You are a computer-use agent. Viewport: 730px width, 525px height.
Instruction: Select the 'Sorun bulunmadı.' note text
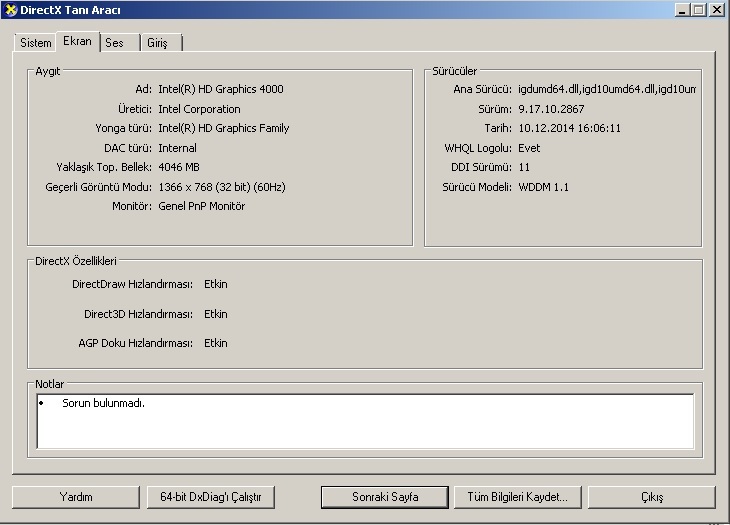coord(103,403)
